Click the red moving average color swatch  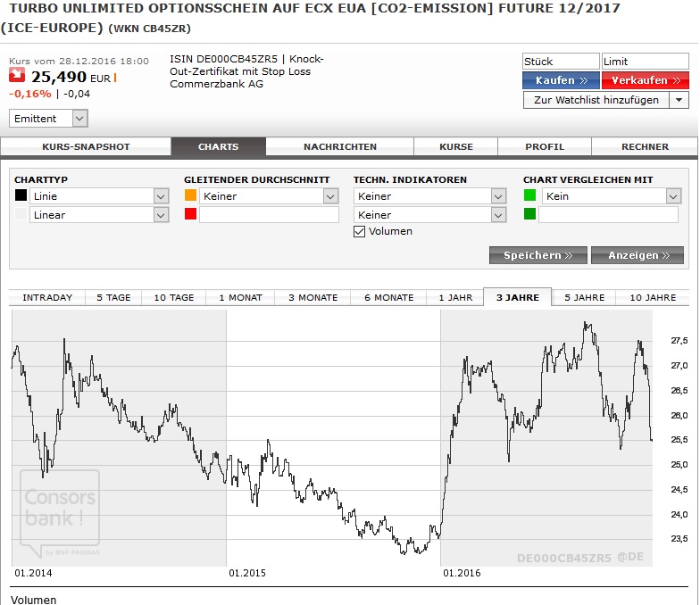pos(191,214)
